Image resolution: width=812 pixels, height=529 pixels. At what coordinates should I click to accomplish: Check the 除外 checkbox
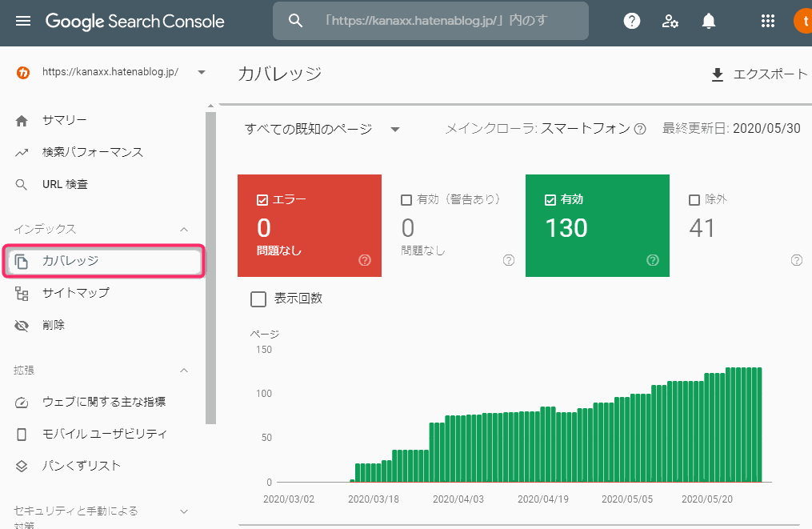pyautogui.click(x=694, y=200)
